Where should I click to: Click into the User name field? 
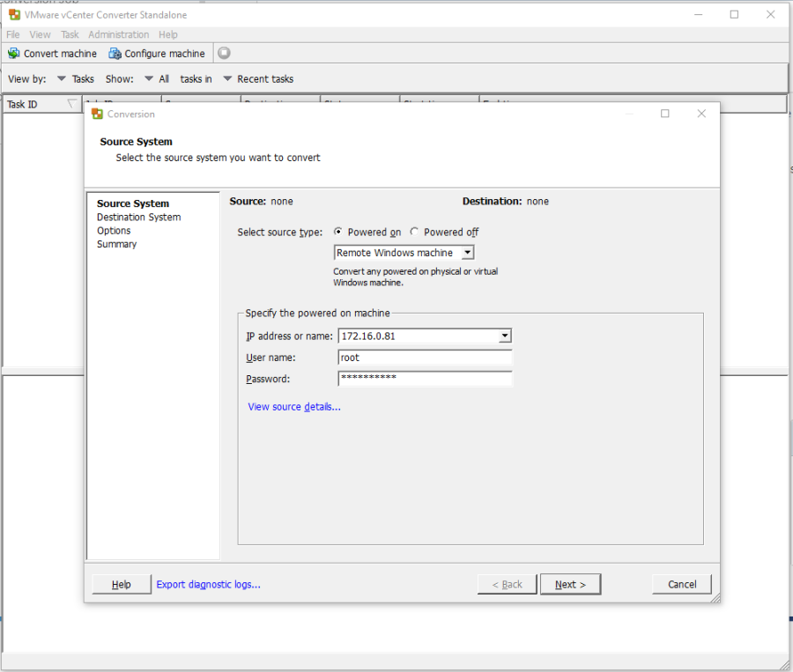point(425,358)
